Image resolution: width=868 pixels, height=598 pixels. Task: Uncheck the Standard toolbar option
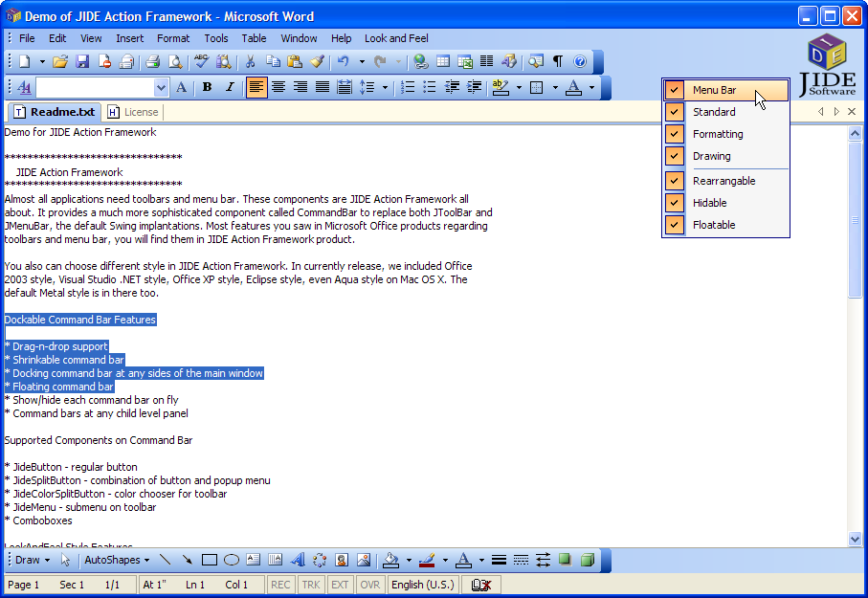pyautogui.click(x=726, y=112)
